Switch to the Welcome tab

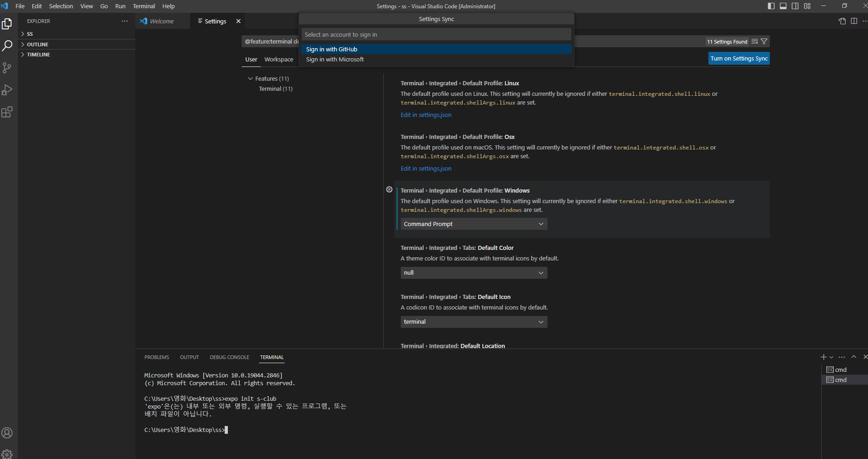(x=162, y=21)
